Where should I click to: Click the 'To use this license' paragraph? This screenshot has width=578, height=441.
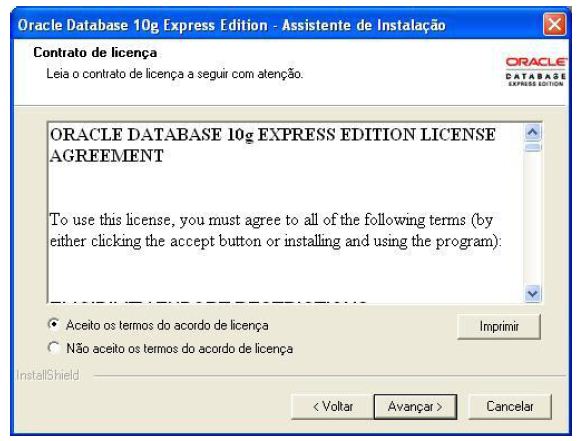coord(275,230)
